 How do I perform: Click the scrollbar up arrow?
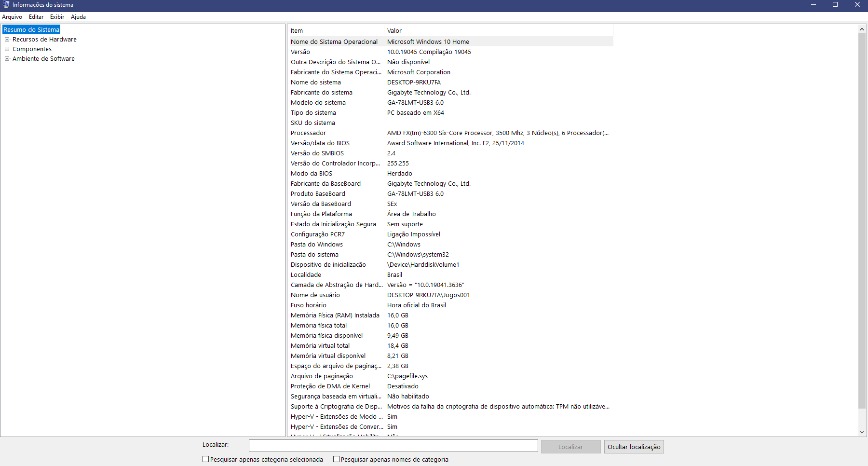tap(862, 29)
